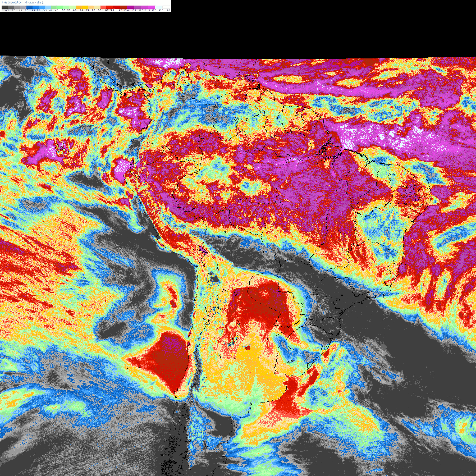This screenshot has width=476, height=476.
Task: Click the '4.5' legend value
Action: click(x=57, y=10)
